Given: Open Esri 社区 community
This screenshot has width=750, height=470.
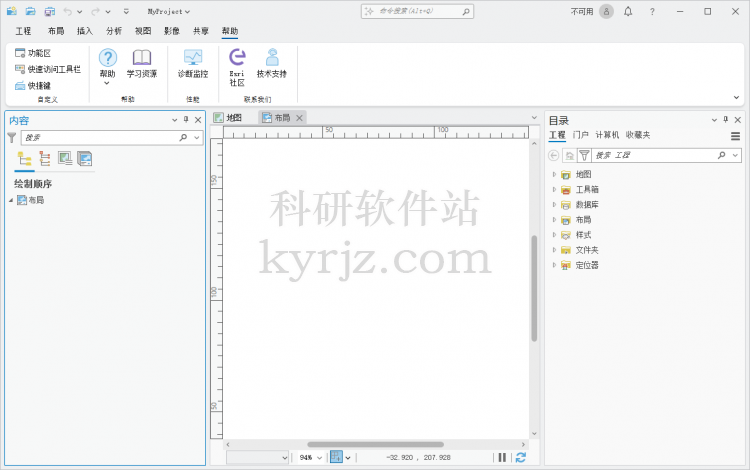Looking at the screenshot, I should 237,67.
